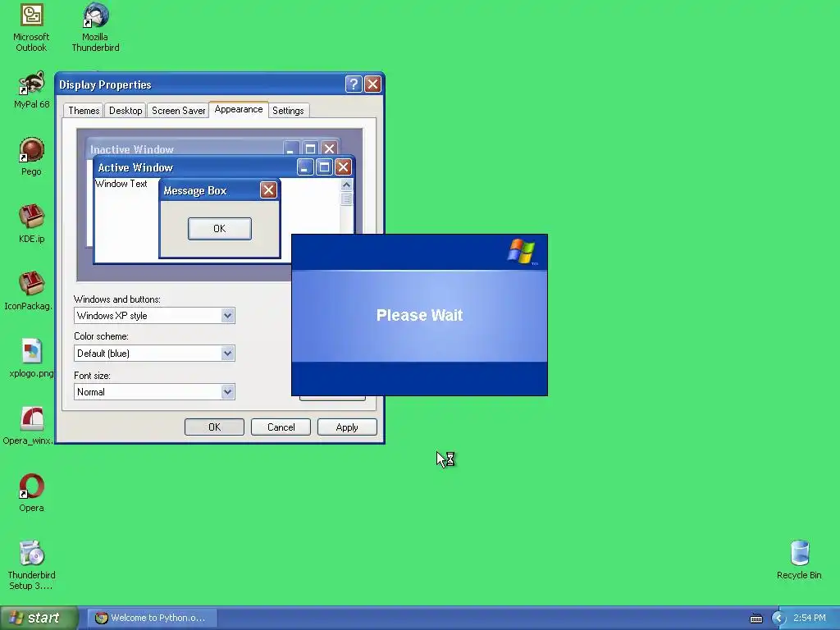The width and height of the screenshot is (840, 630).
Task: Click the Window Text preview label
Action: [x=121, y=183]
